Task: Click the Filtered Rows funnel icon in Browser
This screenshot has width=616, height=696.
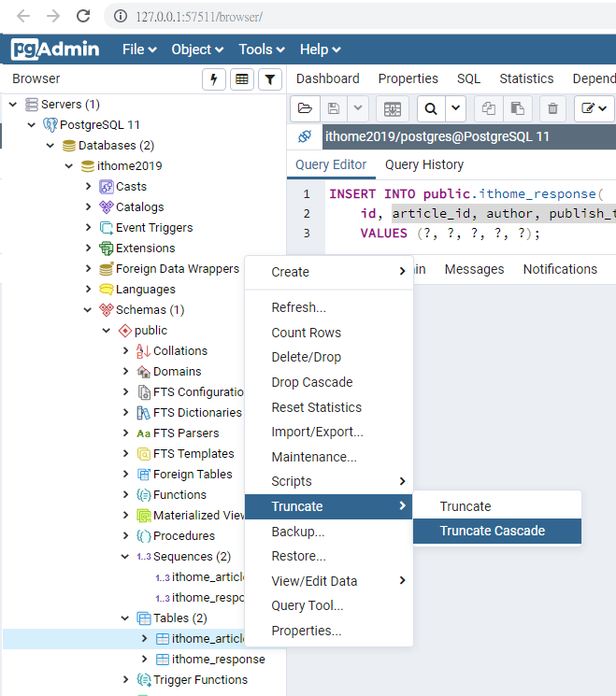Action: [x=269, y=79]
